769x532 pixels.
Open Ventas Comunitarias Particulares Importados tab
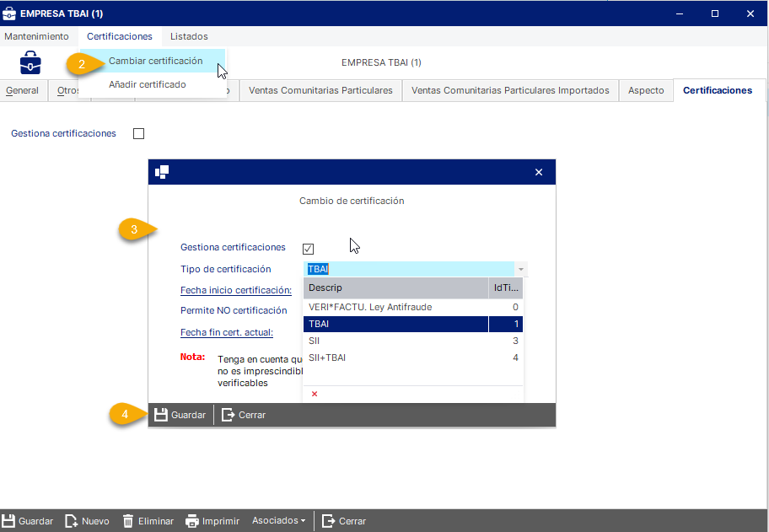(510, 90)
